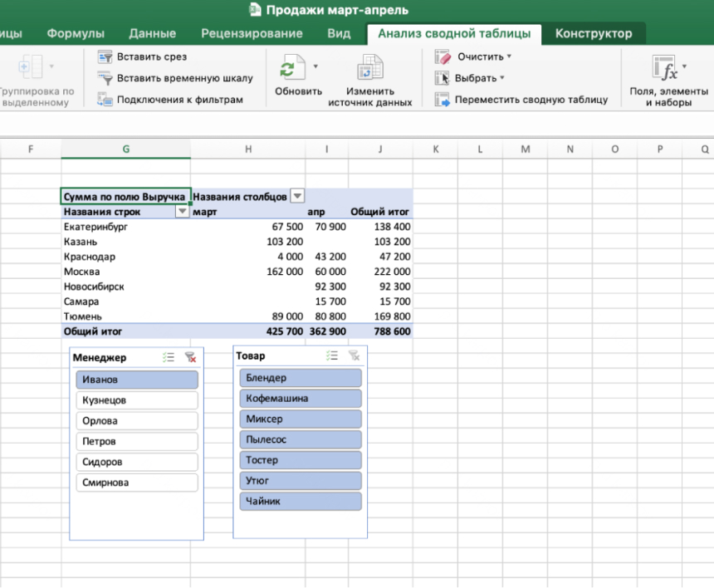The height and width of the screenshot is (588, 714).
Task: Select Смирнова in Менеджер slicer
Action: [x=137, y=483]
